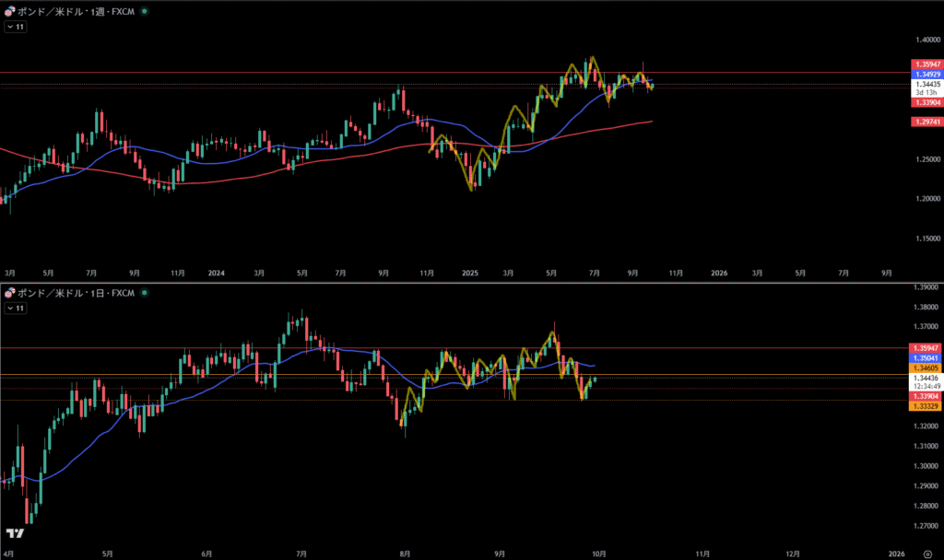Viewport: 944px width, 560px height.
Task: Open the TradingView logo in bottom-left corner
Action: coord(15,533)
